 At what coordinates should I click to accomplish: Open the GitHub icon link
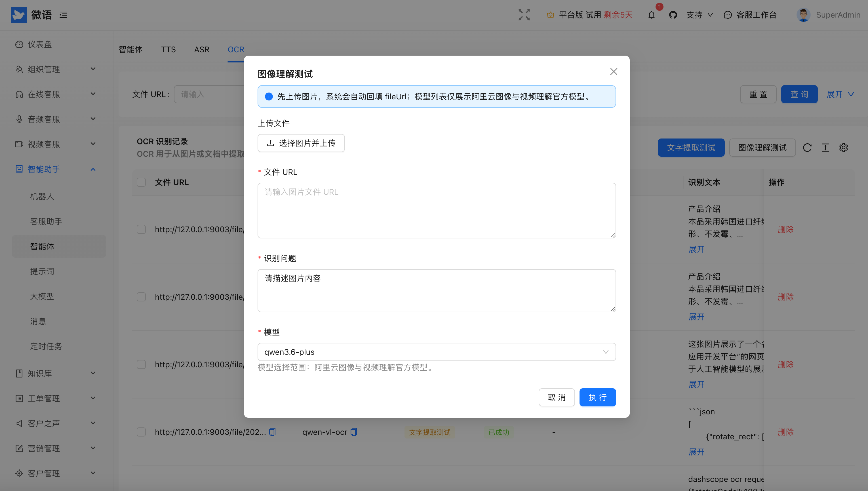[673, 15]
